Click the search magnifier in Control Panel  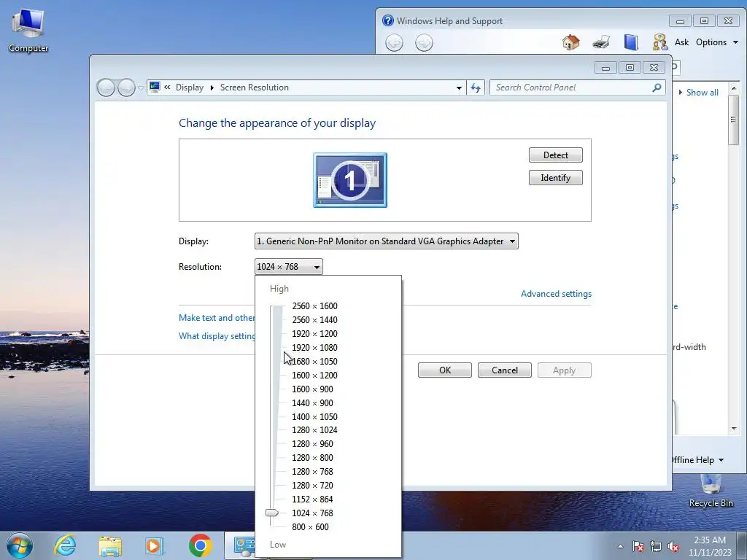657,87
